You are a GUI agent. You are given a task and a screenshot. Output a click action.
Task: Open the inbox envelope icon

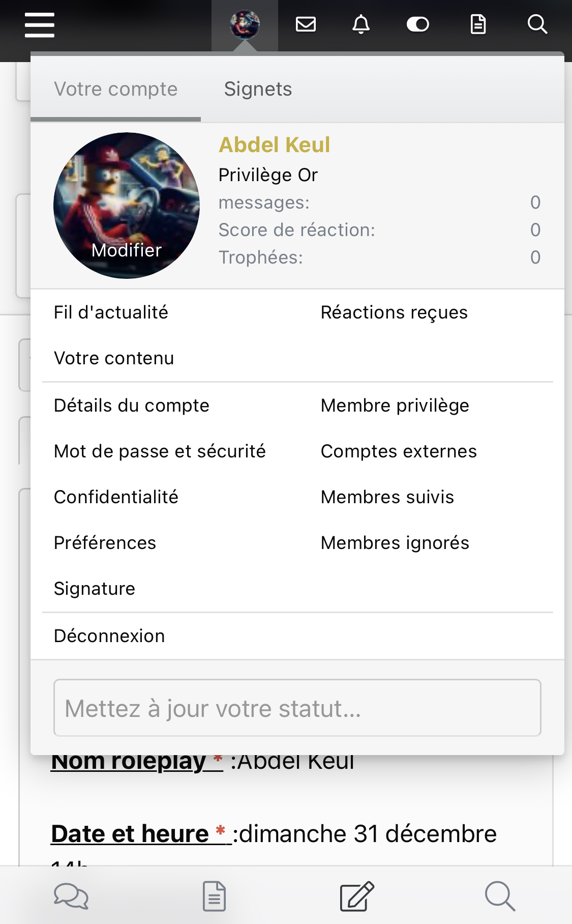click(x=306, y=24)
